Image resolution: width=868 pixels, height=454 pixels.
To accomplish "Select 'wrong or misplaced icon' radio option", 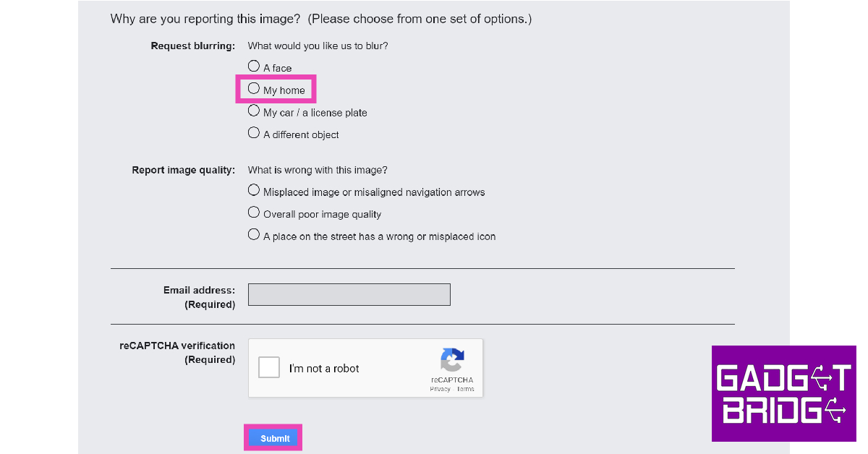I will [x=254, y=235].
